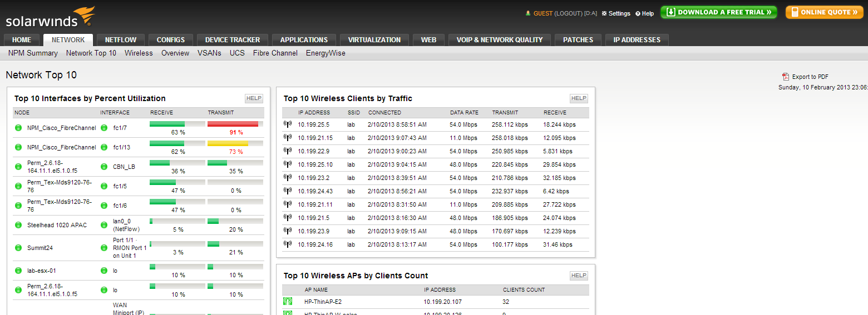Click the Settings gear icon

point(604,13)
